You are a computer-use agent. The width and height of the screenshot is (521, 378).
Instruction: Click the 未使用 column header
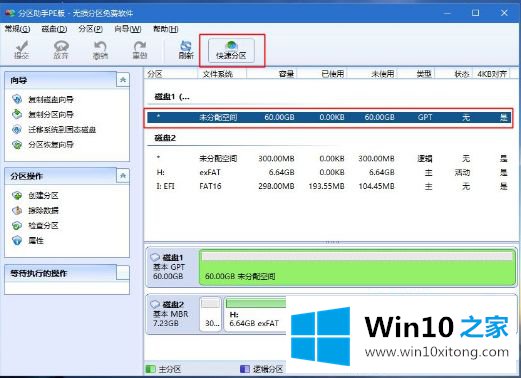pos(372,74)
